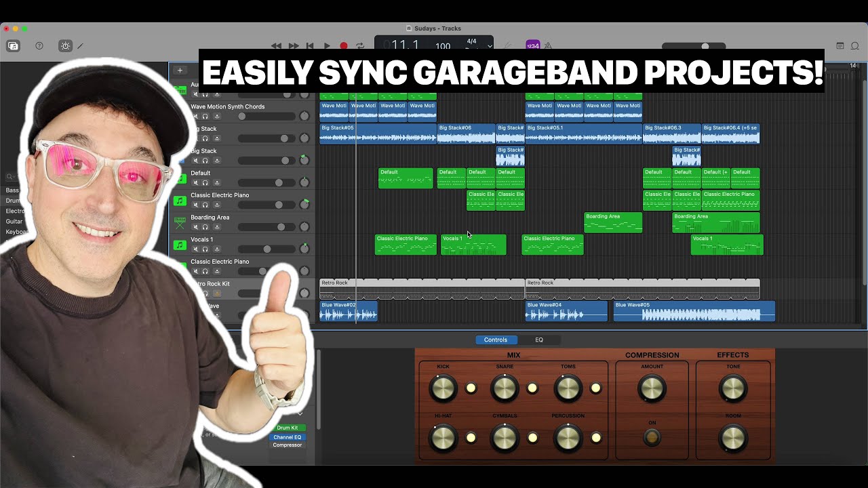Solo the Wave Motion Synth Chords track
The width and height of the screenshot is (868, 488).
(205, 117)
